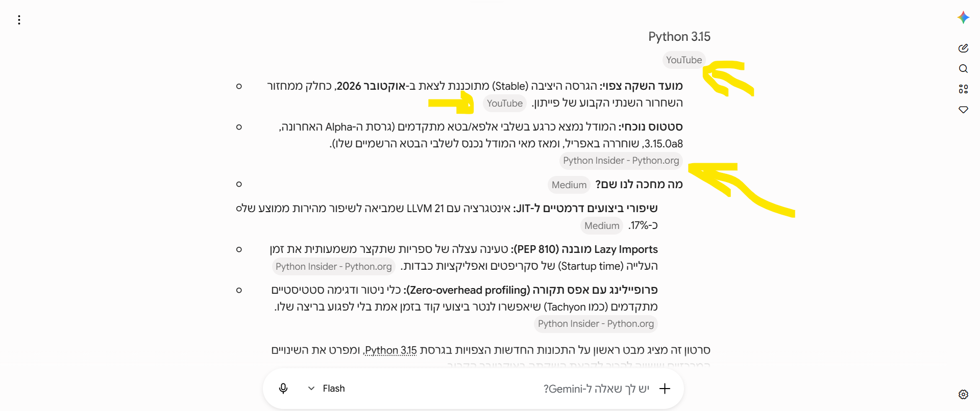Open Python Insider chip after Lazy Imports paragraph

334,267
